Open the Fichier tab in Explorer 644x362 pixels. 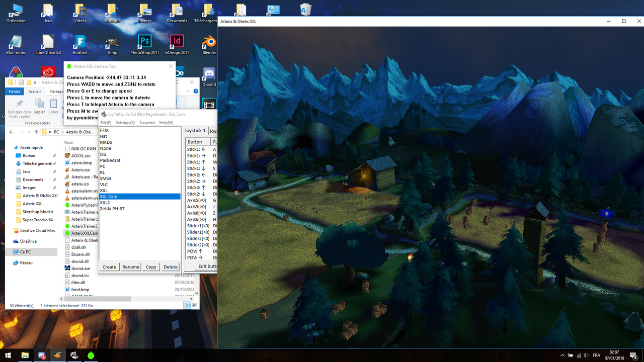click(x=15, y=92)
